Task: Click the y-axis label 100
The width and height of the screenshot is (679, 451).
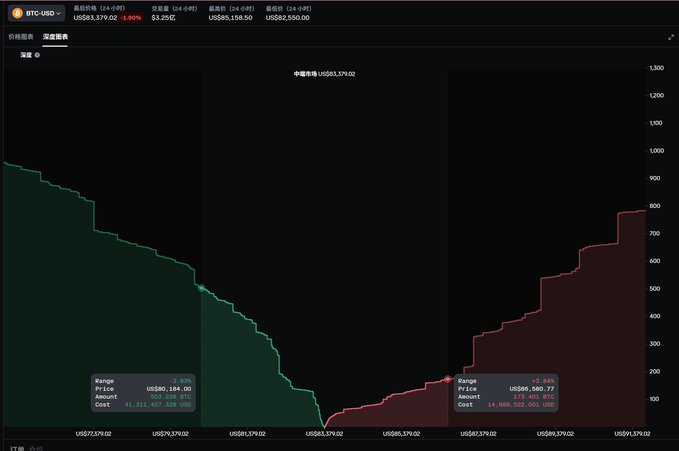Action: (x=654, y=399)
